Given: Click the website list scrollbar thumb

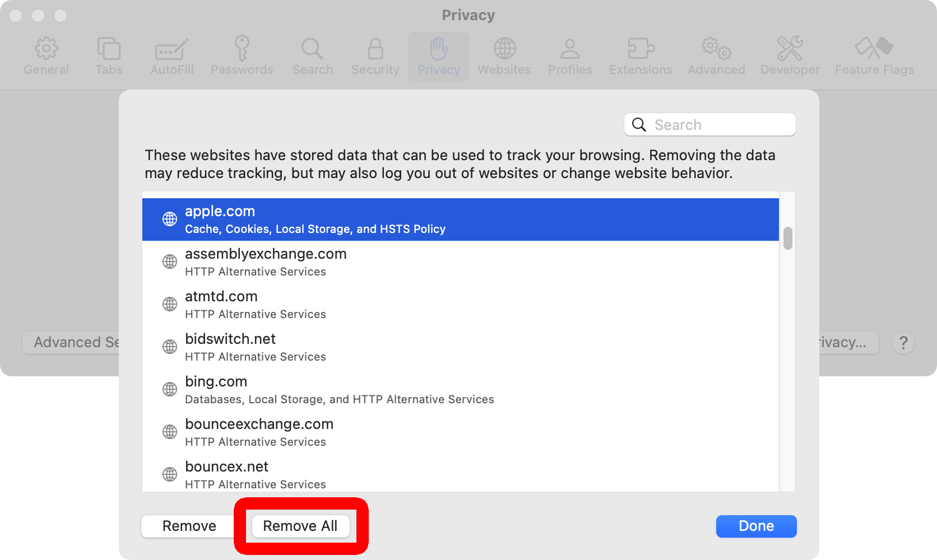Looking at the screenshot, I should point(788,239).
